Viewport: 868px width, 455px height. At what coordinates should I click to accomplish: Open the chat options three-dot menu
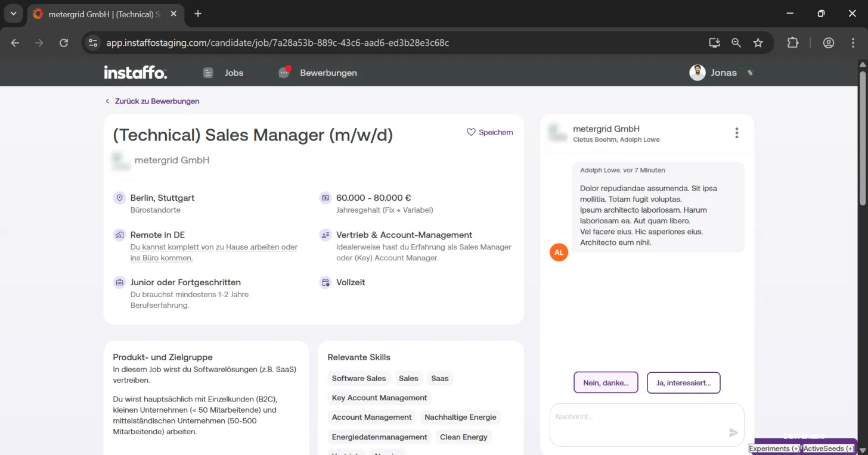click(x=737, y=133)
